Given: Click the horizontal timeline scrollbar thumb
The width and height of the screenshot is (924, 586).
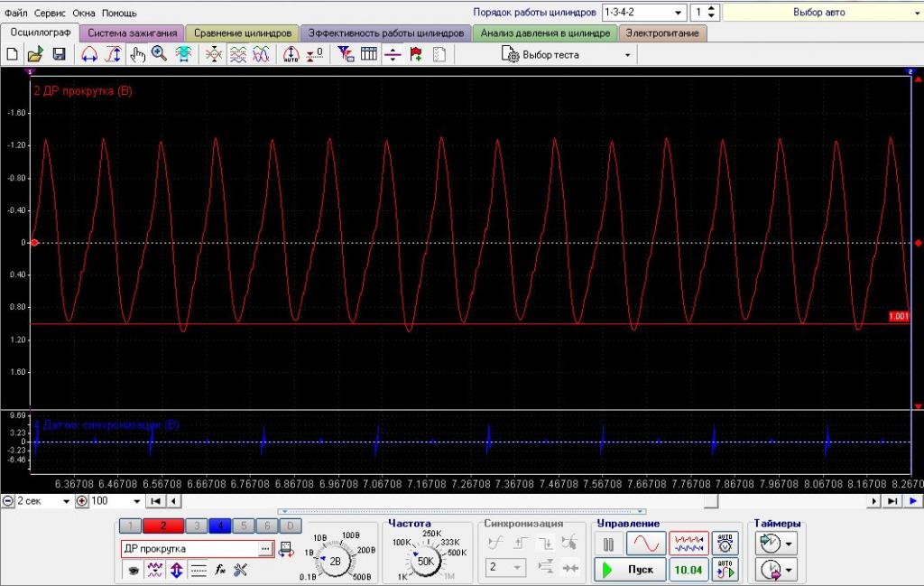Looking at the screenshot, I should pyautogui.click(x=711, y=501).
